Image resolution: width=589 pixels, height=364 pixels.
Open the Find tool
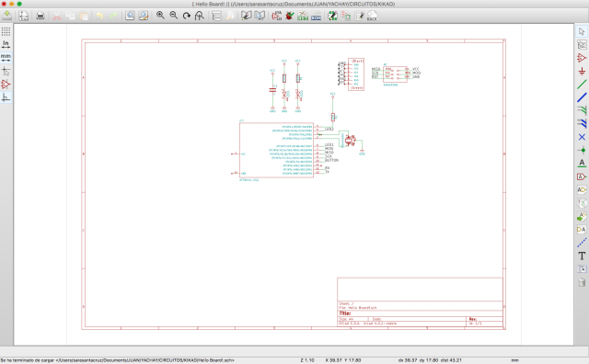click(130, 16)
